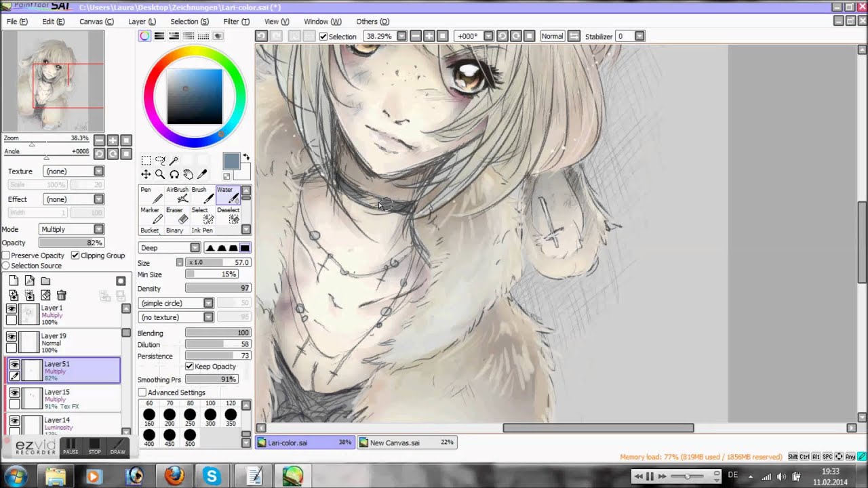Create a new normal layer
868x488 pixels.
tap(14, 281)
